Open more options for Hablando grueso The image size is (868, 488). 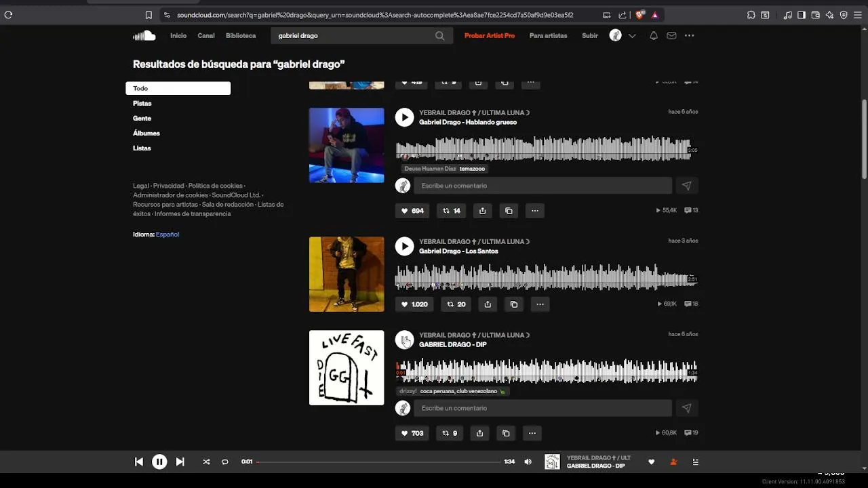(x=535, y=211)
